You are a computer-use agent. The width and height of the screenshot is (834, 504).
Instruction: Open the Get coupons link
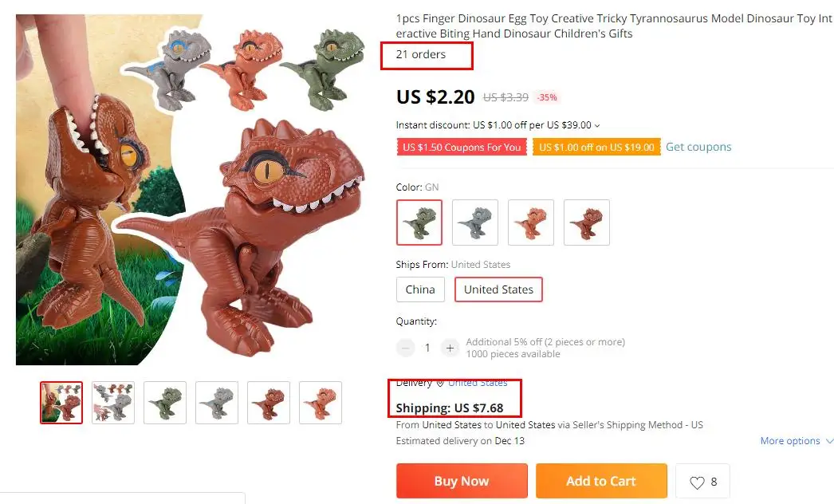click(x=698, y=147)
